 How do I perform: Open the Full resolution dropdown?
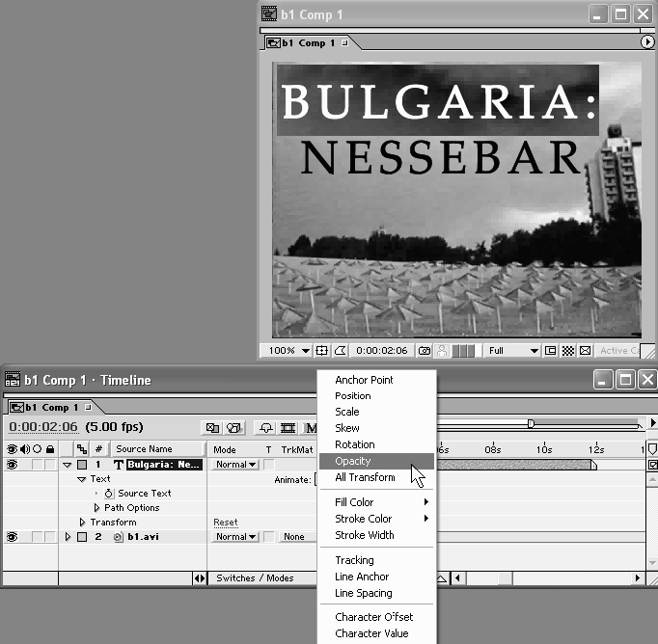click(x=511, y=351)
